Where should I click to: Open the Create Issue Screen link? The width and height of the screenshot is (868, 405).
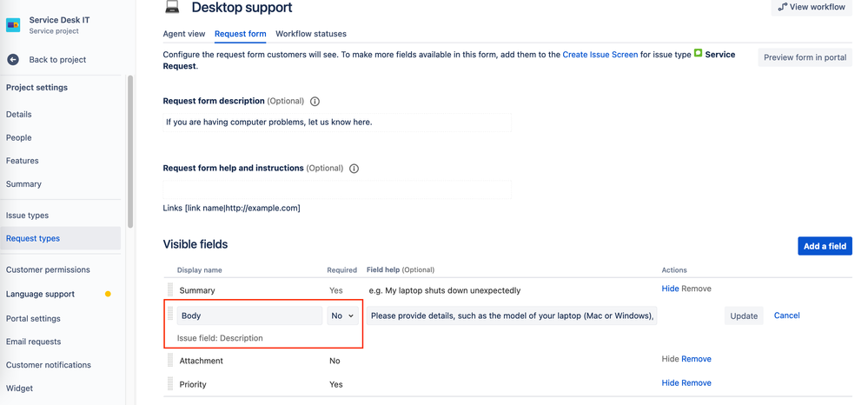[x=600, y=55]
